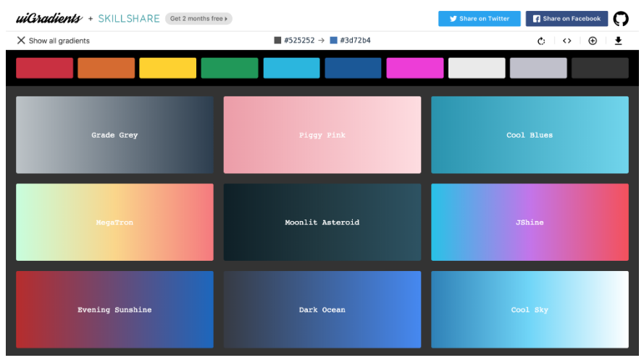Screen dimensions: 644x363
Task: Share on Facebook
Action: point(566,19)
